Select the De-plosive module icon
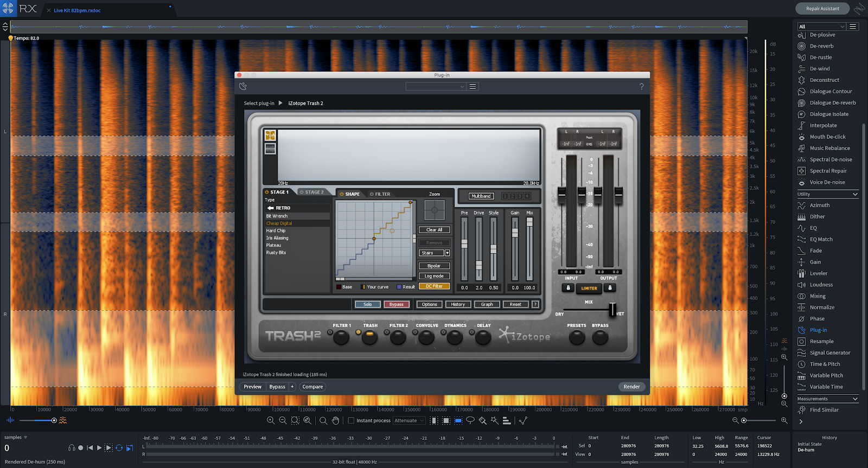 pyautogui.click(x=801, y=35)
